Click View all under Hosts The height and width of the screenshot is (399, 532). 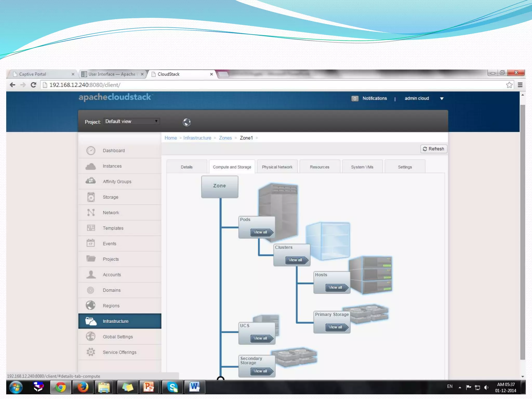coord(335,287)
